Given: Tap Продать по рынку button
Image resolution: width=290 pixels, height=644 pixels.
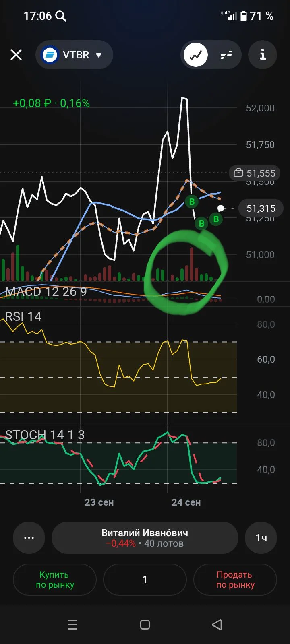Looking at the screenshot, I should tap(235, 580).
